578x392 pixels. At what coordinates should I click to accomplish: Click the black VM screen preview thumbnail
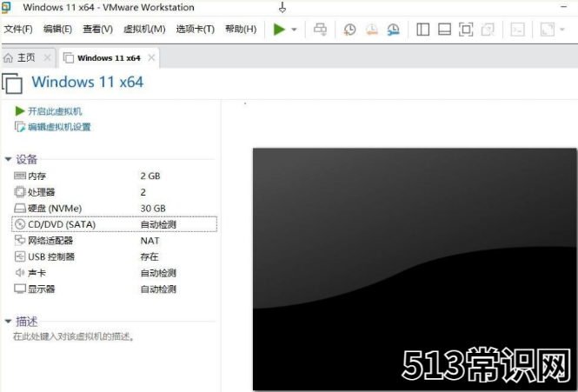point(415,269)
